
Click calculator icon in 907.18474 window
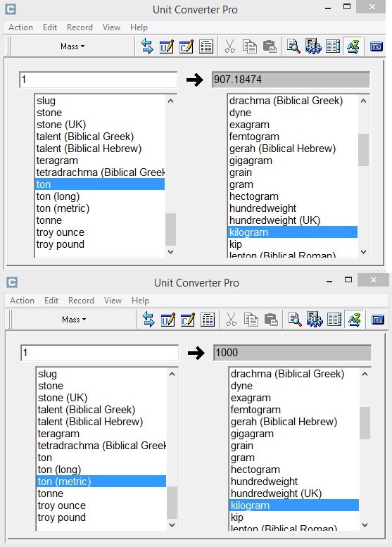(377, 46)
